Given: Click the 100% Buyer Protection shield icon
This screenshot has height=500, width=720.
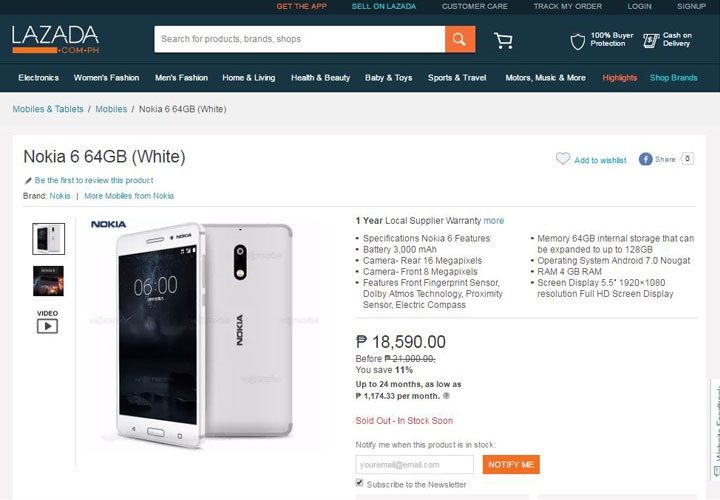Looking at the screenshot, I should pos(578,41).
